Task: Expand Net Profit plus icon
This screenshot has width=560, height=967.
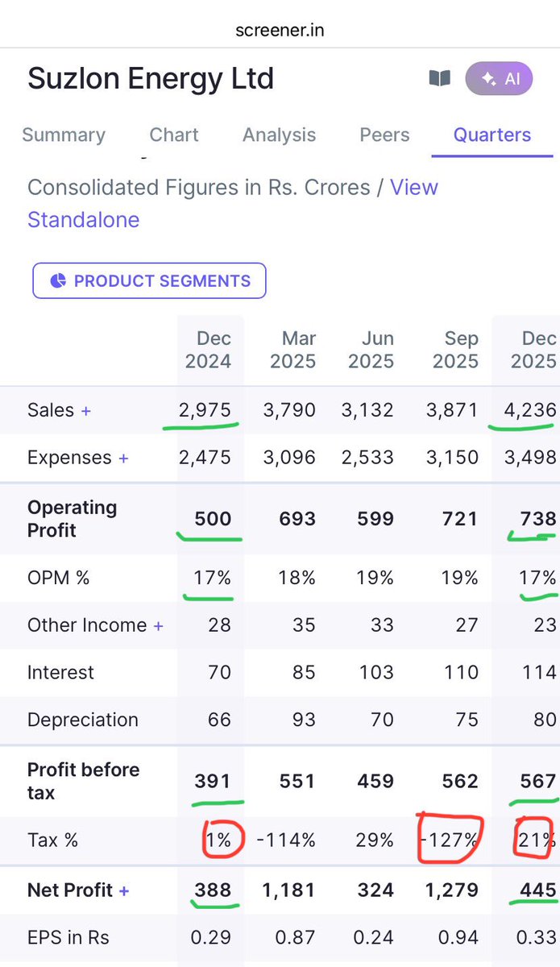Action: click(x=124, y=891)
